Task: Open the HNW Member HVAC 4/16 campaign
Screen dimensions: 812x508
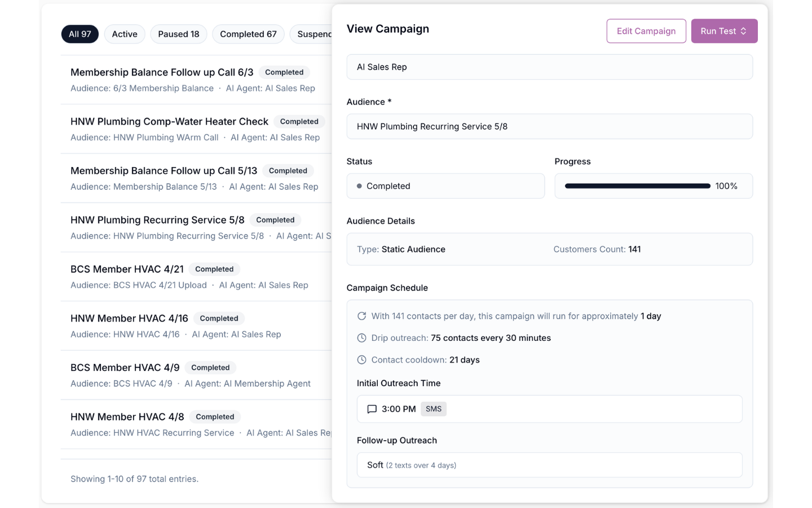Action: pos(129,318)
